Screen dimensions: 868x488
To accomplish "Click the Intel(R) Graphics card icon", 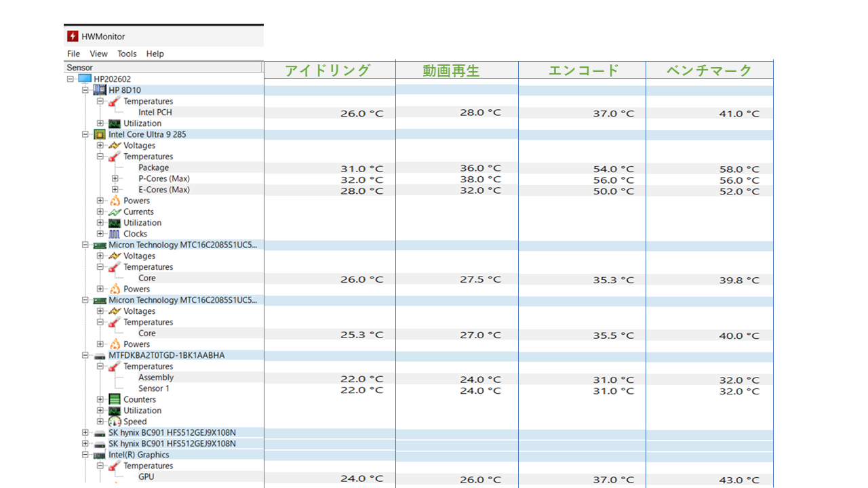I will pos(100,455).
